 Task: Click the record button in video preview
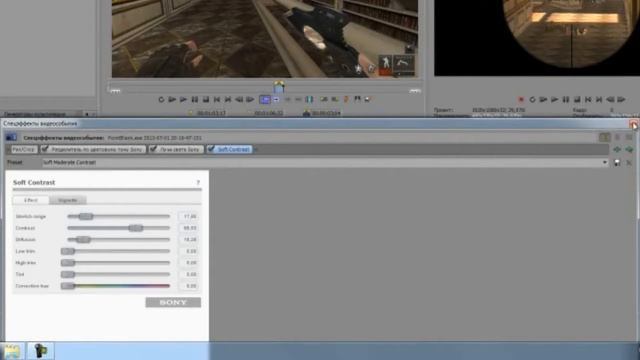pyautogui.click(x=521, y=99)
